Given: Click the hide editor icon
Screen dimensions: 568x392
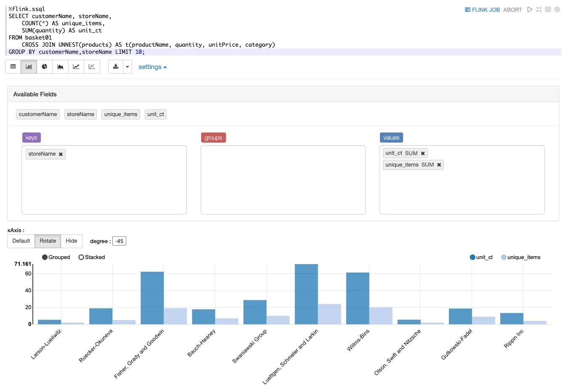Looking at the screenshot, I should [x=539, y=9].
